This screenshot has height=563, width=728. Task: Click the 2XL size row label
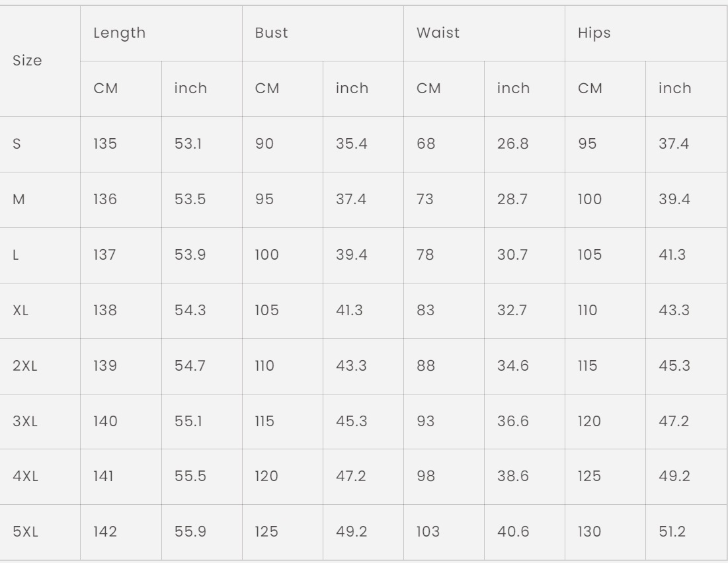tap(24, 365)
